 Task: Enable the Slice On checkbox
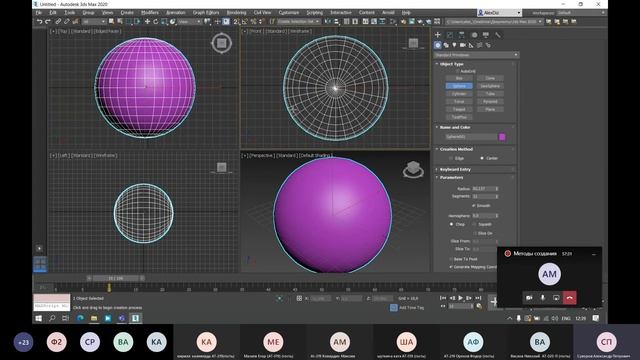tap(475, 233)
